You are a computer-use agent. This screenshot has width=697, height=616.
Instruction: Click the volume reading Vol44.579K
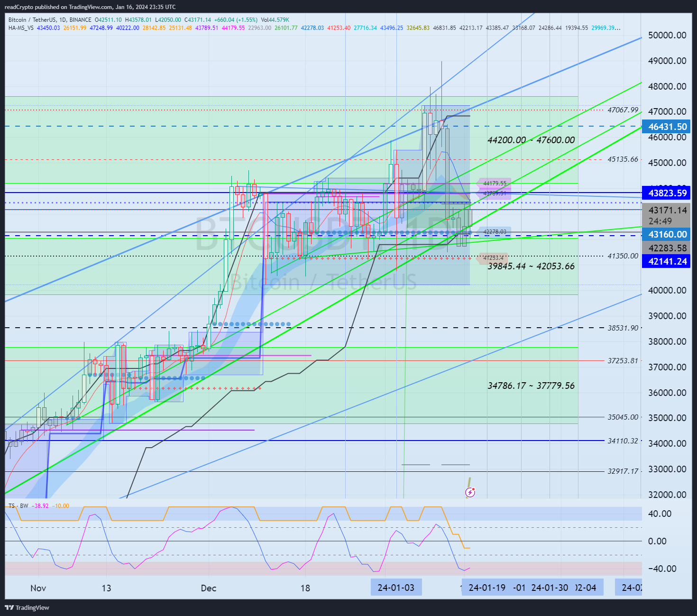click(275, 20)
